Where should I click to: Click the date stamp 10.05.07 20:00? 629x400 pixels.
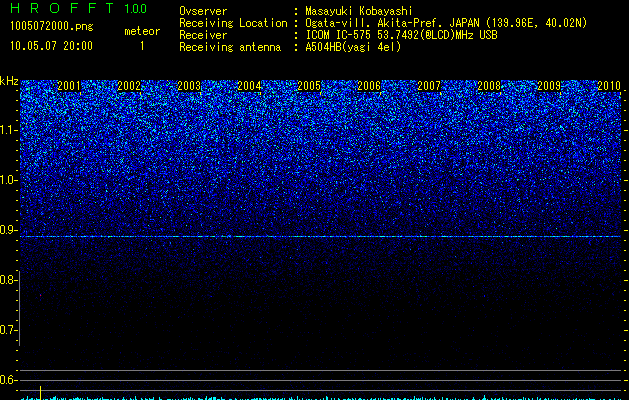pyautogui.click(x=51, y=46)
